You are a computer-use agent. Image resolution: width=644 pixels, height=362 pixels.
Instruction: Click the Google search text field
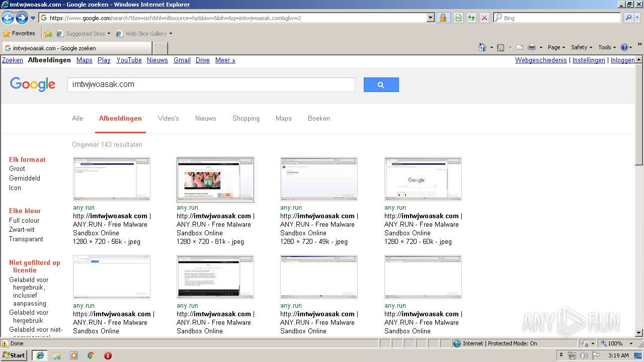[x=211, y=84]
